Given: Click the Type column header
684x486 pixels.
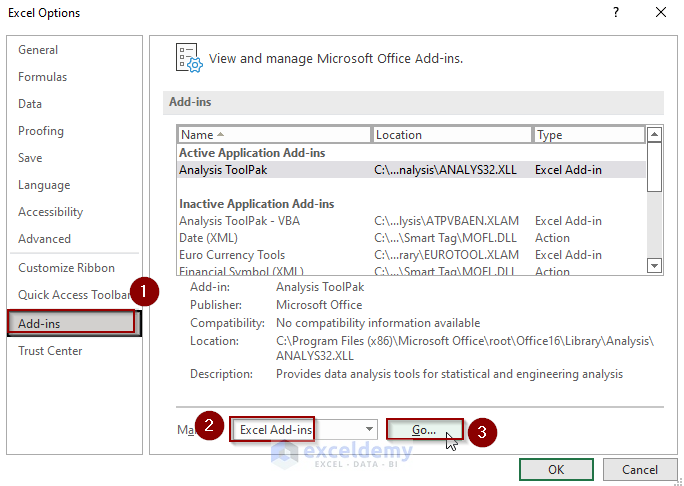Looking at the screenshot, I should [x=588, y=135].
